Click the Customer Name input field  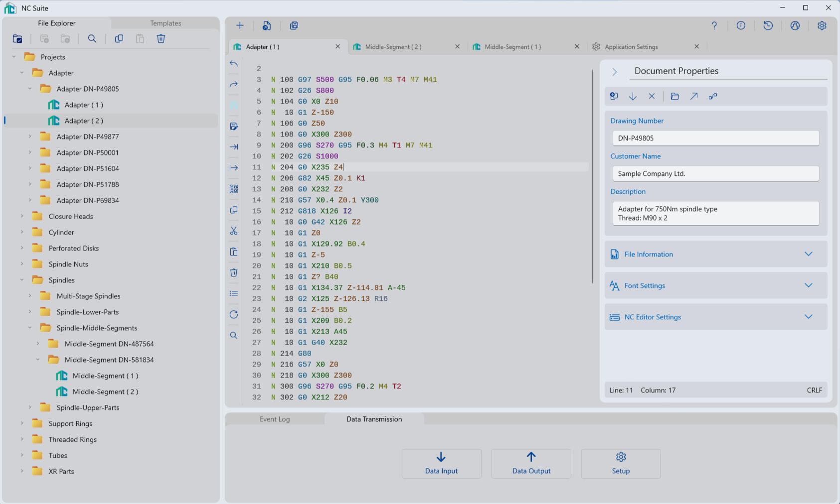715,174
